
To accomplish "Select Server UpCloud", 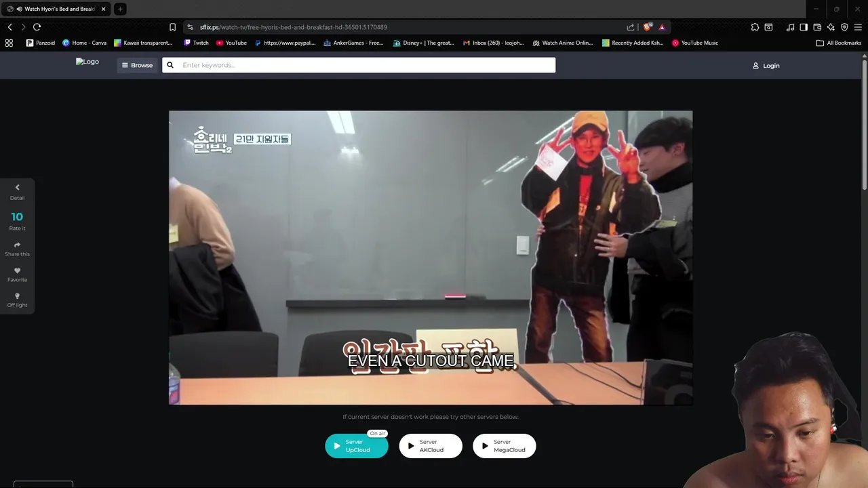I will point(357,446).
